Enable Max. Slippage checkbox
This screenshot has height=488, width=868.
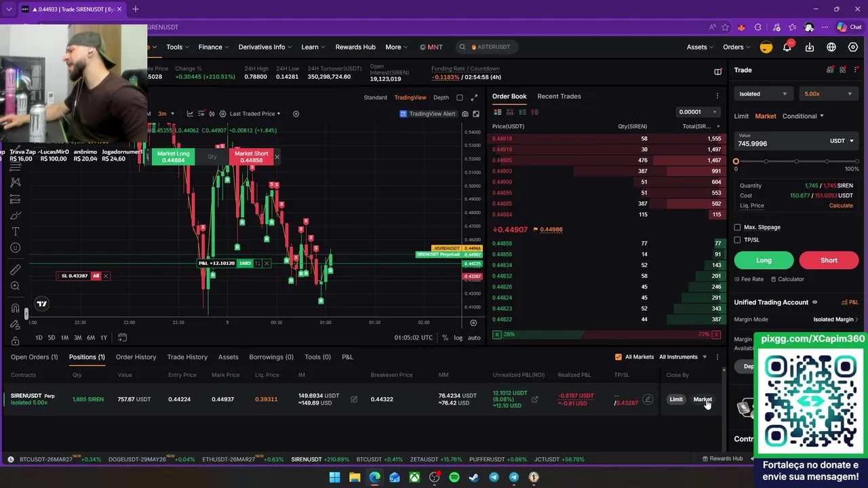(x=738, y=228)
